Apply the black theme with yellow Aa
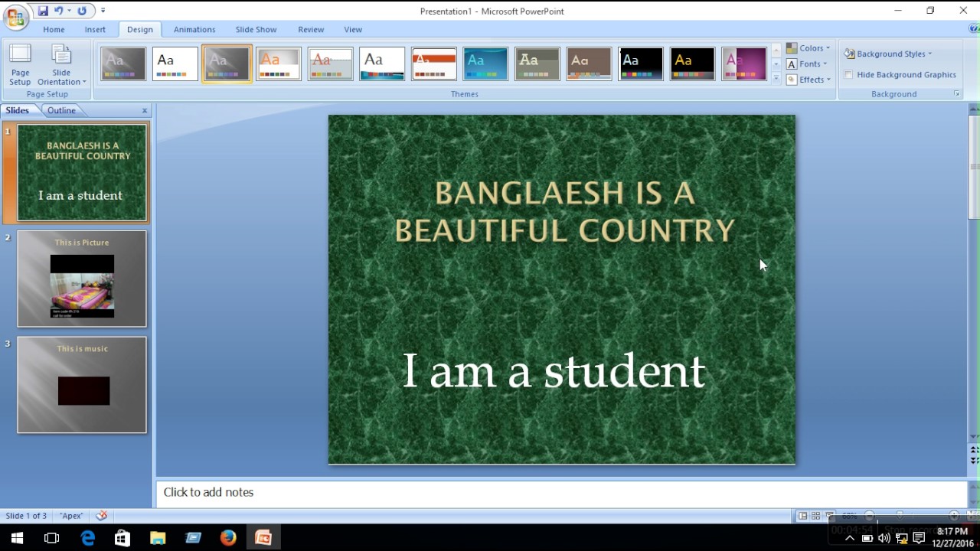Viewport: 980px width, 551px height. (x=693, y=64)
